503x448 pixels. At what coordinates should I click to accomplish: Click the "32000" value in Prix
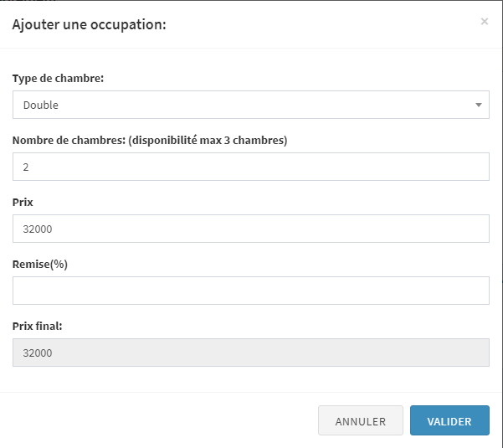click(x=38, y=229)
